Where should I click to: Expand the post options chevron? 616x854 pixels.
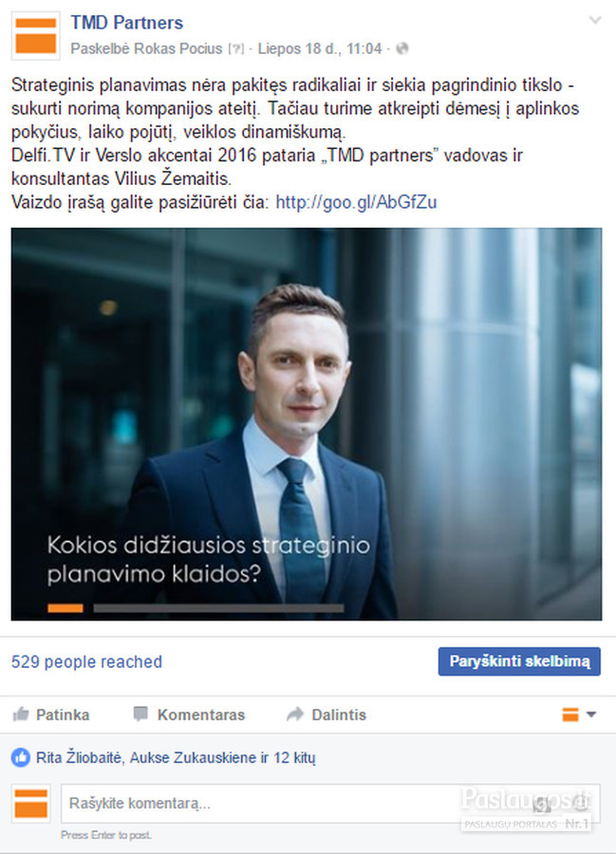coord(595,21)
